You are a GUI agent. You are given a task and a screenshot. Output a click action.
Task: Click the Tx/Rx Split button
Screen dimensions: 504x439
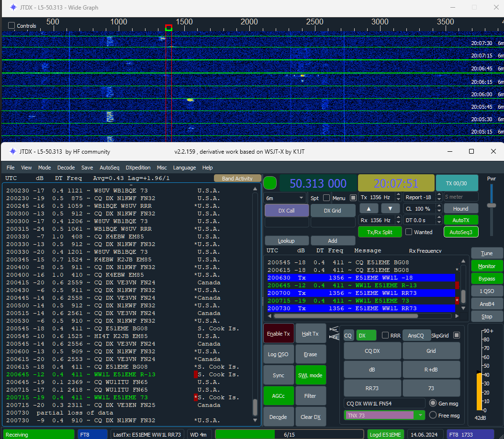click(380, 232)
